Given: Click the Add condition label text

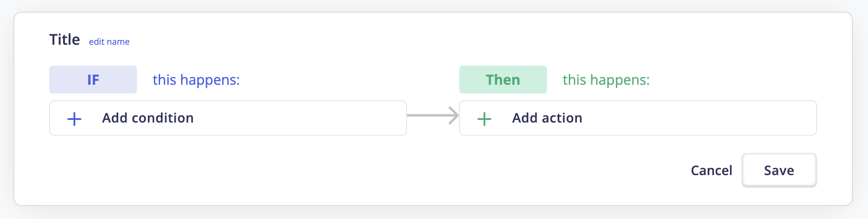Looking at the screenshot, I should pos(148,118).
